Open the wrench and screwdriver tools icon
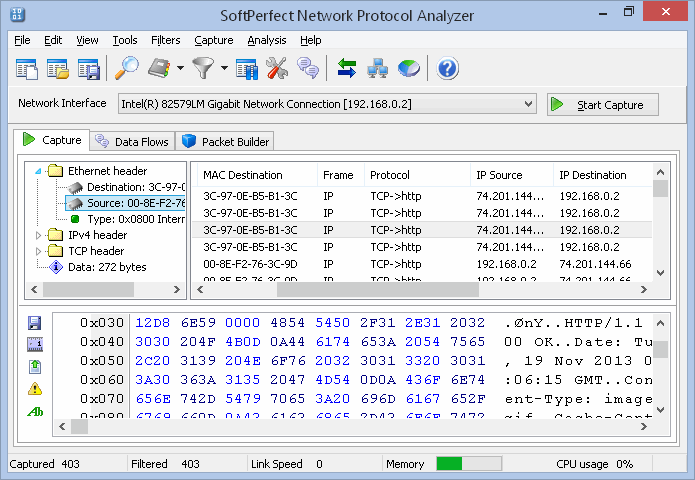This screenshot has height=480, width=695. coord(277,69)
